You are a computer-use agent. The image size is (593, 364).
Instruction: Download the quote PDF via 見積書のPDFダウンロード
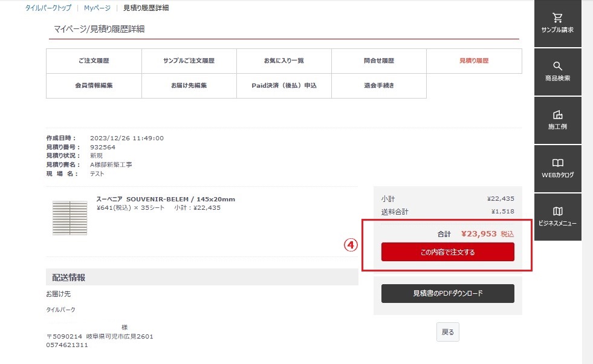pyautogui.click(x=447, y=293)
